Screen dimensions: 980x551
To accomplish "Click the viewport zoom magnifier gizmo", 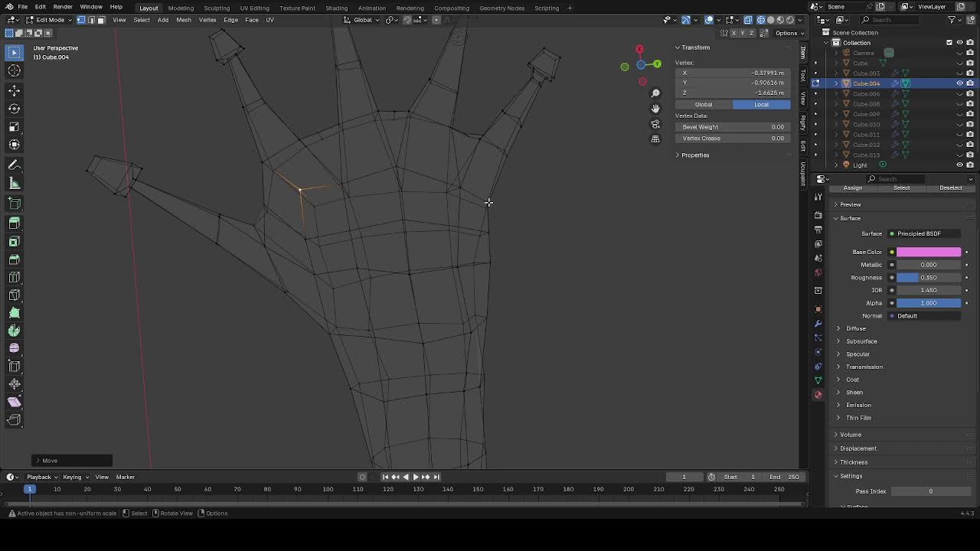I will [655, 93].
